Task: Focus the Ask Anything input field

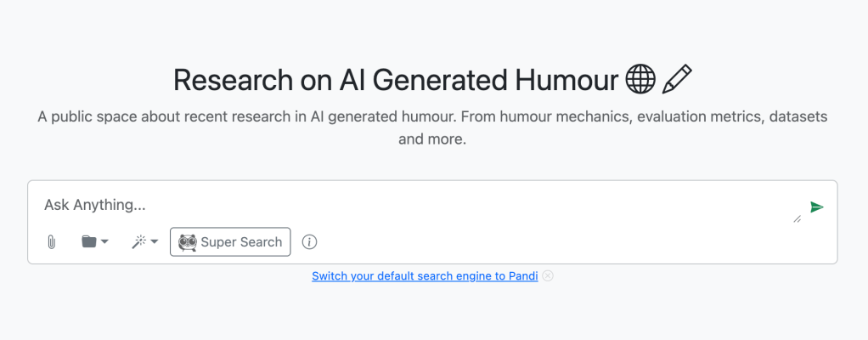Action: click(x=340, y=205)
